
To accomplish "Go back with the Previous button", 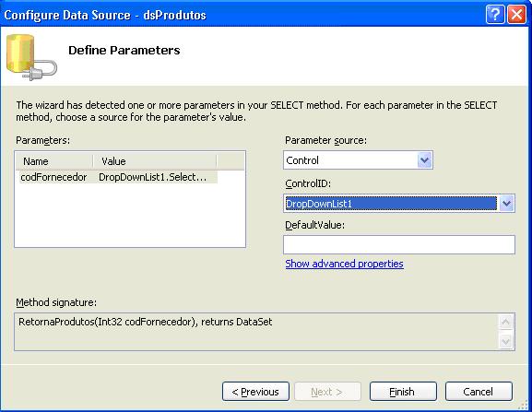I will (255, 392).
